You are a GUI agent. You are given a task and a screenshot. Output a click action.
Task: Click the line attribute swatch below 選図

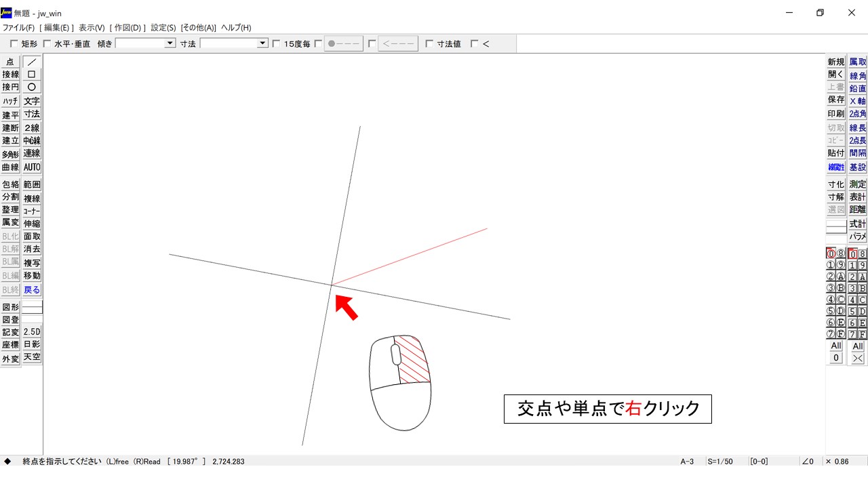click(836, 226)
